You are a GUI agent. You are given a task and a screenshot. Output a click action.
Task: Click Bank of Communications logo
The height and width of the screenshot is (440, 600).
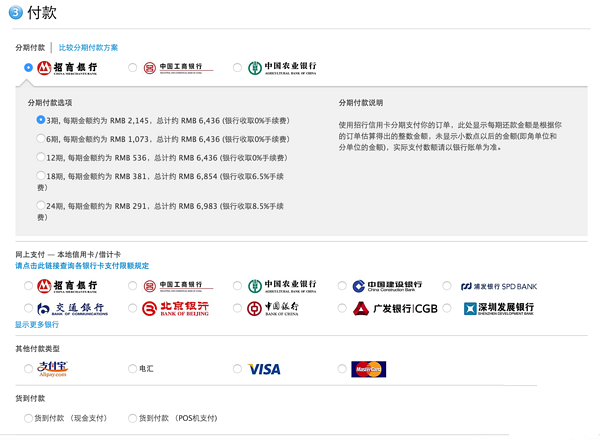point(72,308)
